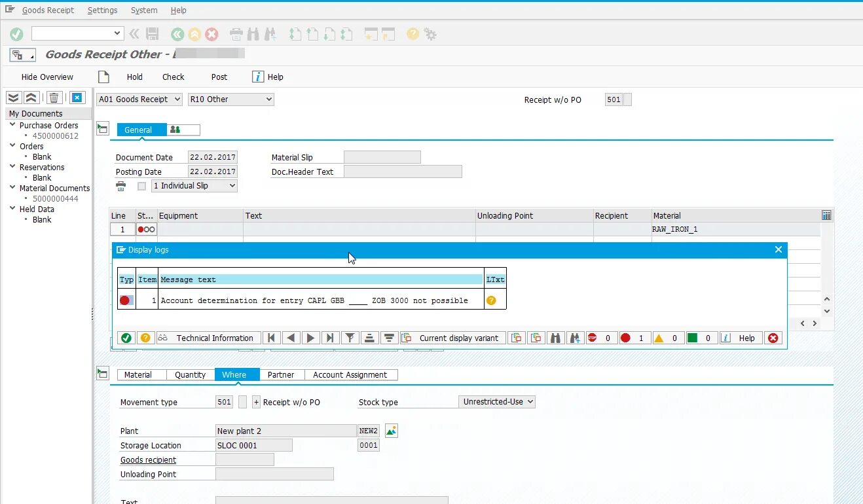
Task: Sort log messages in ascending order
Action: click(369, 338)
